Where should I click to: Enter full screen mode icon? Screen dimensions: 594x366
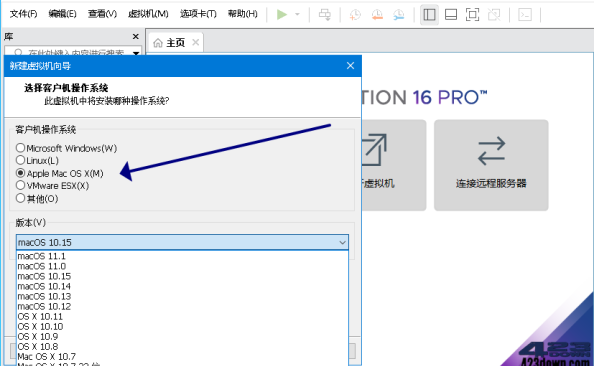472,15
